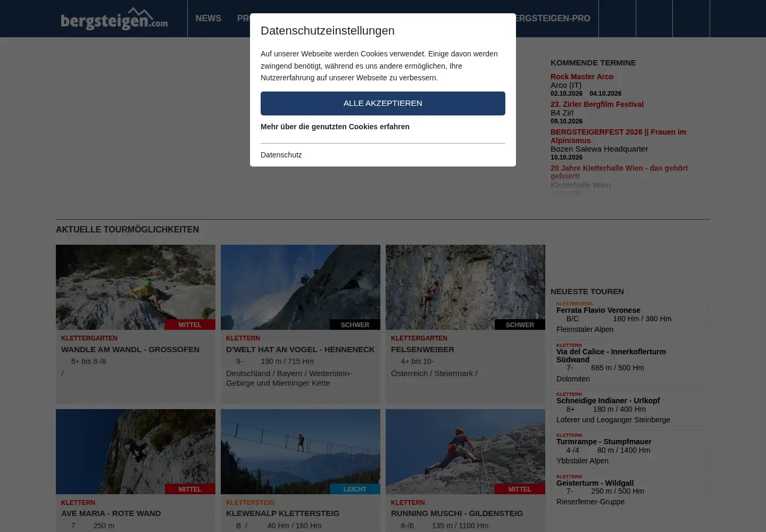This screenshot has width=766, height=532.
Task: Click the Klettergarten label above Felsenweiber
Action: point(419,338)
